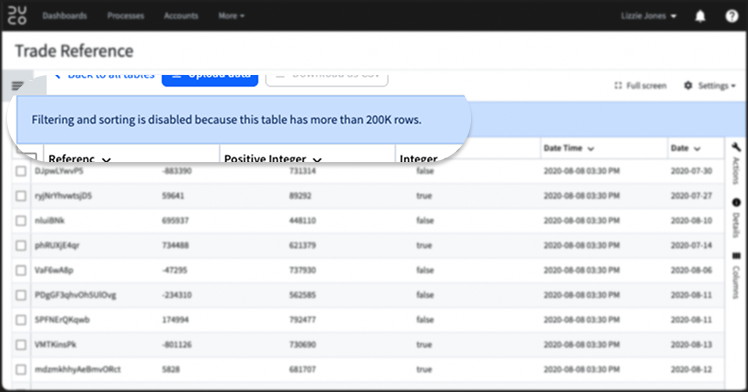Expand the Date Time column menu

591,148
